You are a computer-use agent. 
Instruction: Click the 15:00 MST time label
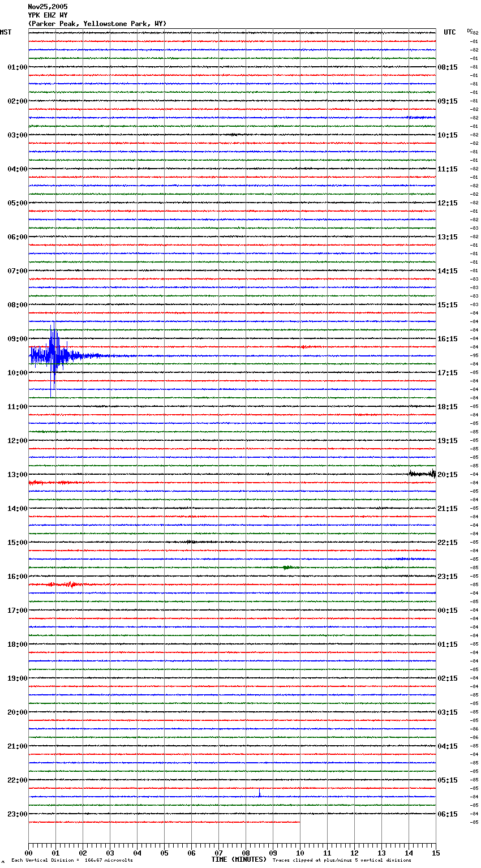pos(18,543)
